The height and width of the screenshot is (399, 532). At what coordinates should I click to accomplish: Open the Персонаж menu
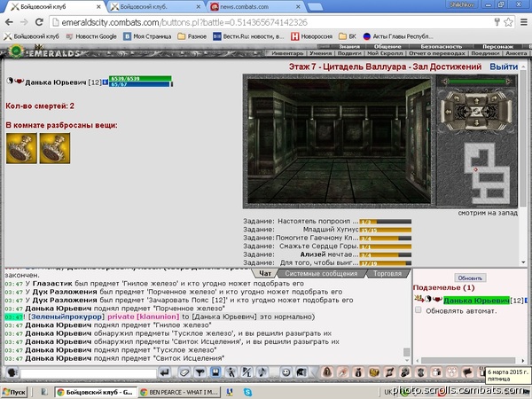[x=498, y=46]
